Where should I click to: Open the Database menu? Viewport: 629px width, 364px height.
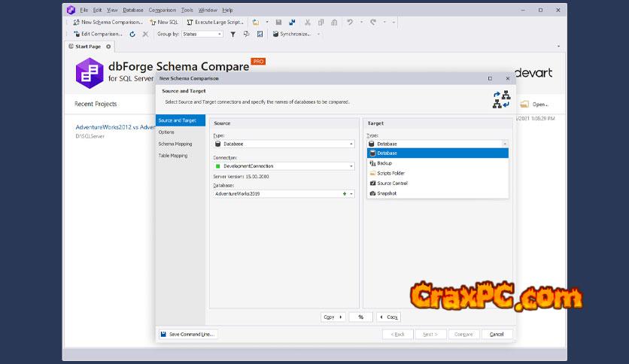click(132, 10)
